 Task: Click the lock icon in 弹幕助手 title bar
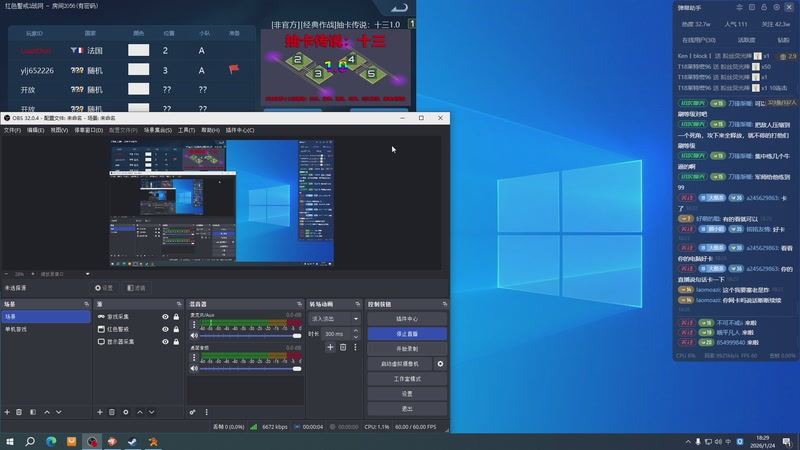(x=764, y=8)
